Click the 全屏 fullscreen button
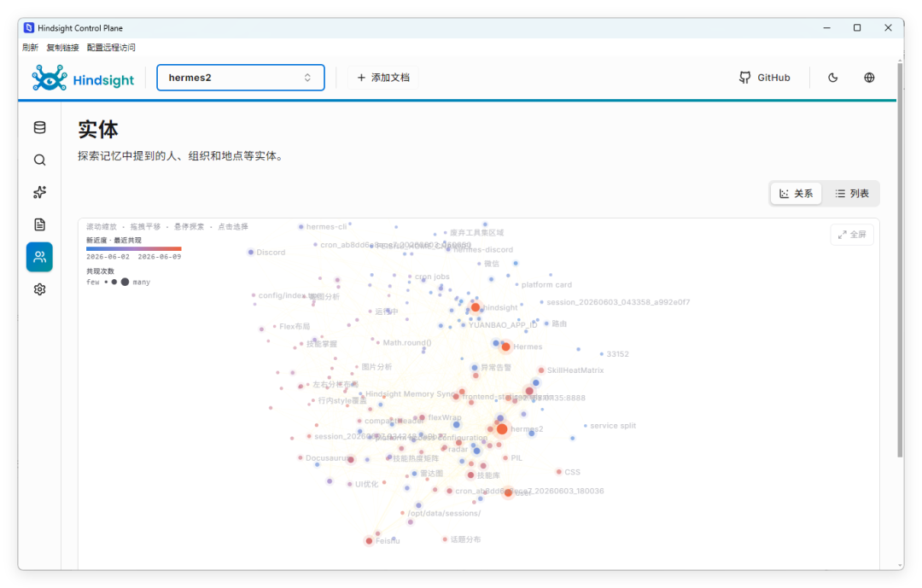 (x=852, y=235)
